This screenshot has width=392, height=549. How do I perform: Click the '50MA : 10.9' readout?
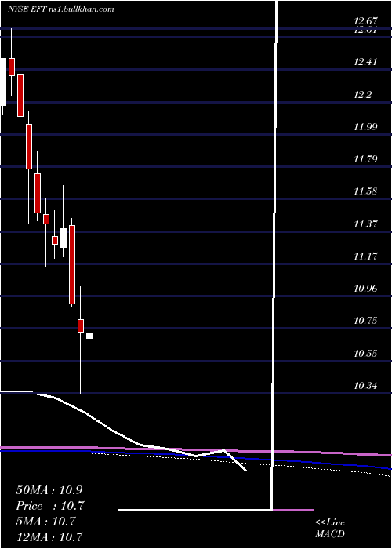point(49,490)
